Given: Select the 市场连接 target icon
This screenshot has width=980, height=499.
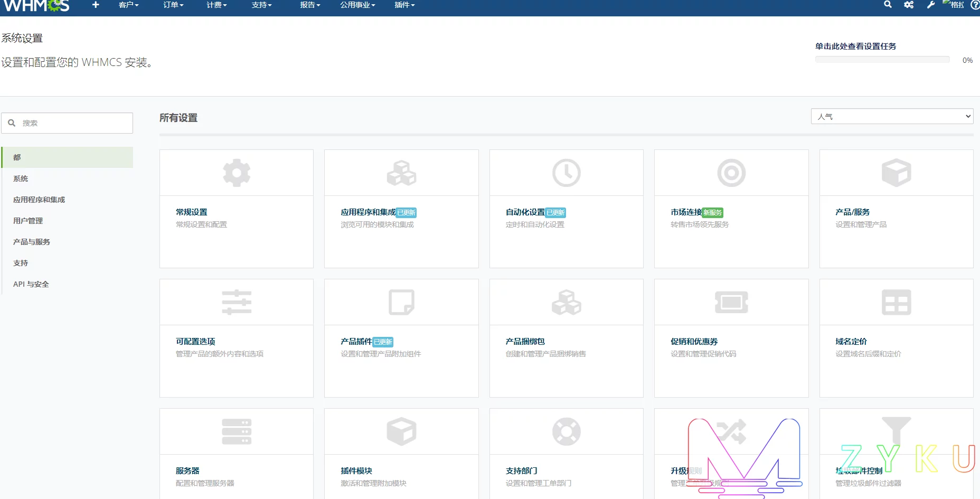Looking at the screenshot, I should click(x=731, y=173).
